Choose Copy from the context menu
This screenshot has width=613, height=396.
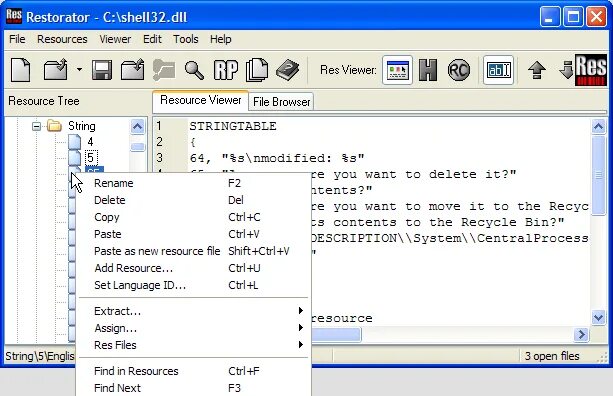(x=194, y=217)
